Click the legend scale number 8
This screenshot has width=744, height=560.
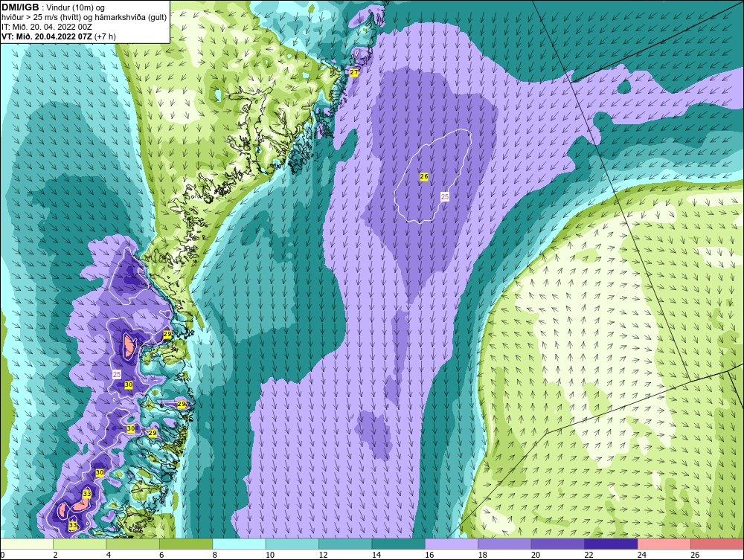(x=215, y=555)
